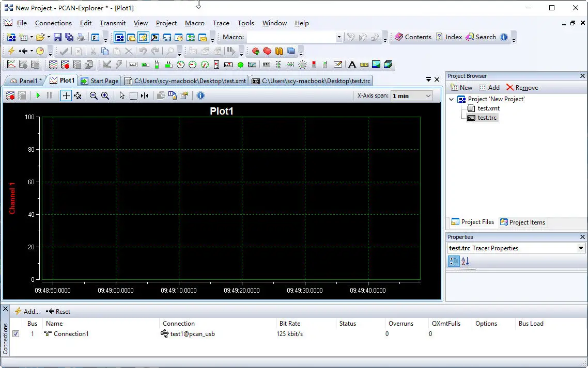Click the first round gauge meter icon
Viewport: 588px width, 368px height.
click(180, 65)
